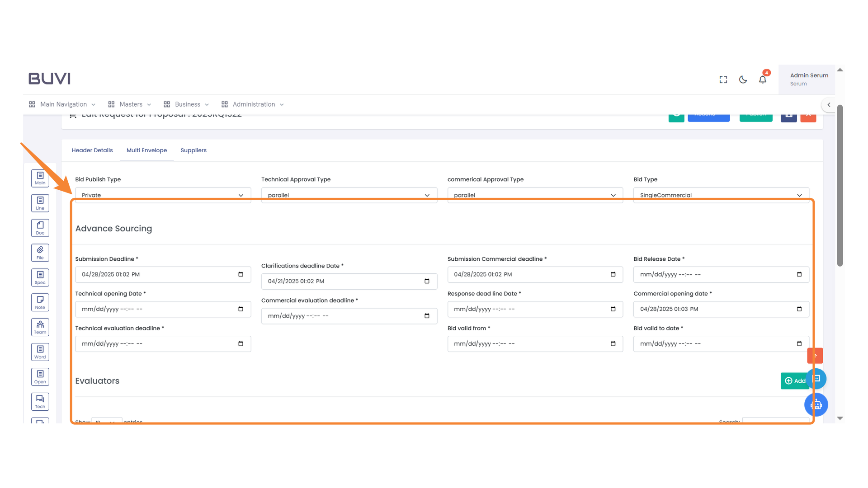
Task: Open the Main sidebar section icon
Action: click(x=40, y=178)
